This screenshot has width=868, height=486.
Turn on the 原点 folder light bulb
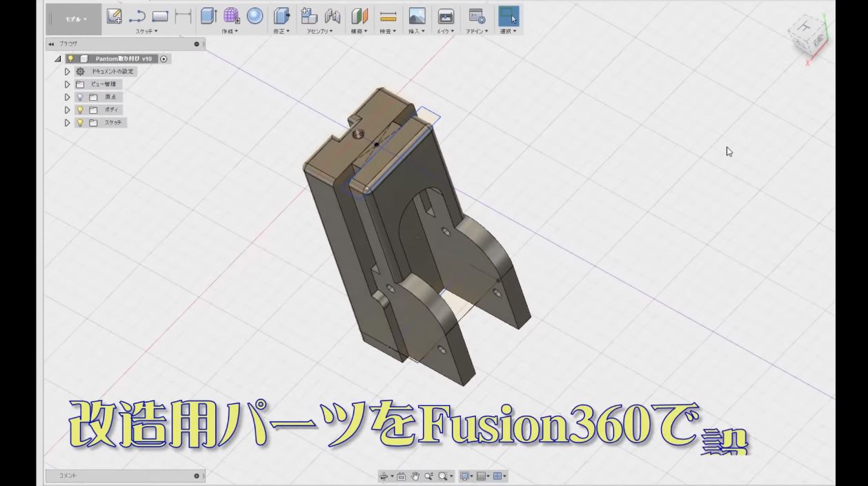[x=80, y=97]
